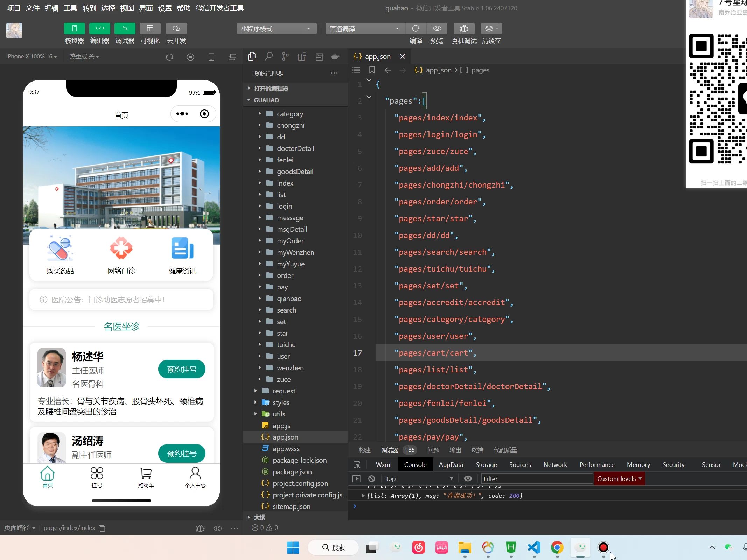Open the docker whale icon

pyautogui.click(x=336, y=56)
